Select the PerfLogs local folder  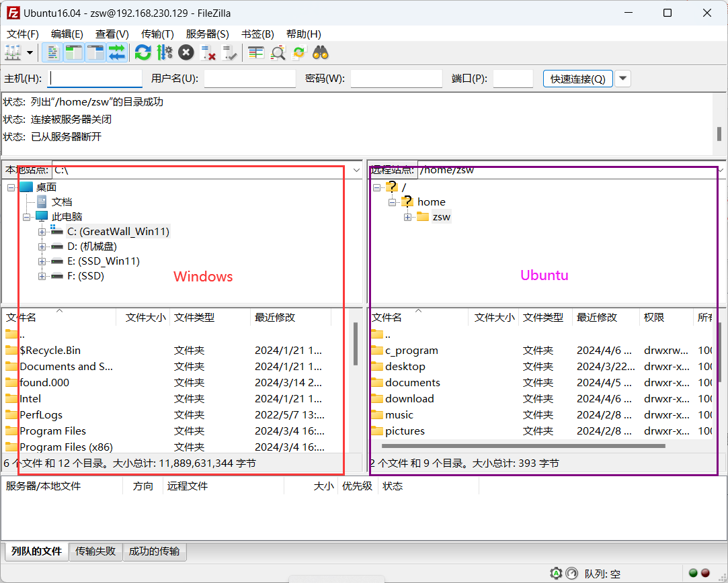(41, 414)
